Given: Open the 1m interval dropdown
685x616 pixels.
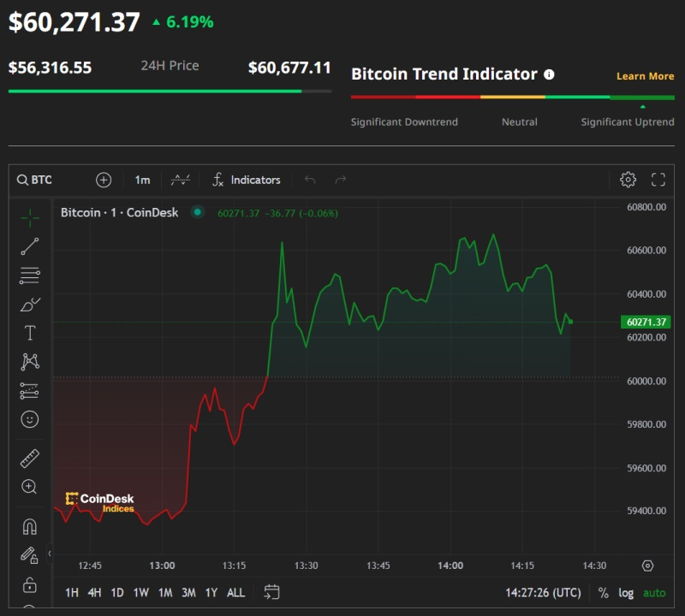Looking at the screenshot, I should pos(142,180).
